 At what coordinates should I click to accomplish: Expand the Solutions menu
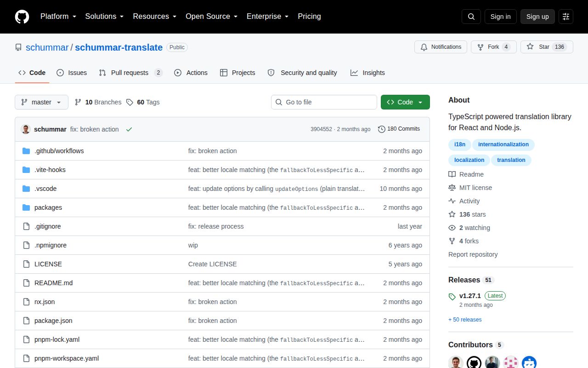tap(104, 17)
